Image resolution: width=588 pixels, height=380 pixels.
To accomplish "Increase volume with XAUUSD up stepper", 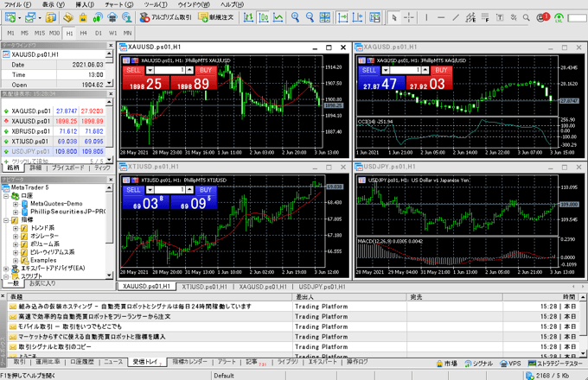I will click(189, 70).
